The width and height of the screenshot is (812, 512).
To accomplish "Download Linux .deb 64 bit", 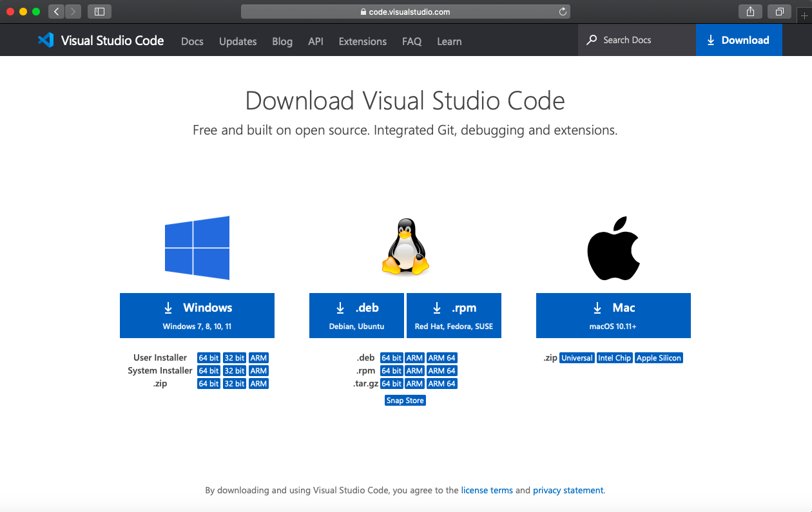I will tap(392, 358).
